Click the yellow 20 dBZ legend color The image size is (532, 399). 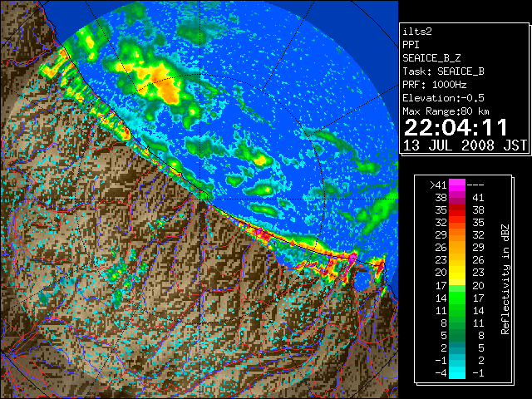[x=457, y=273]
